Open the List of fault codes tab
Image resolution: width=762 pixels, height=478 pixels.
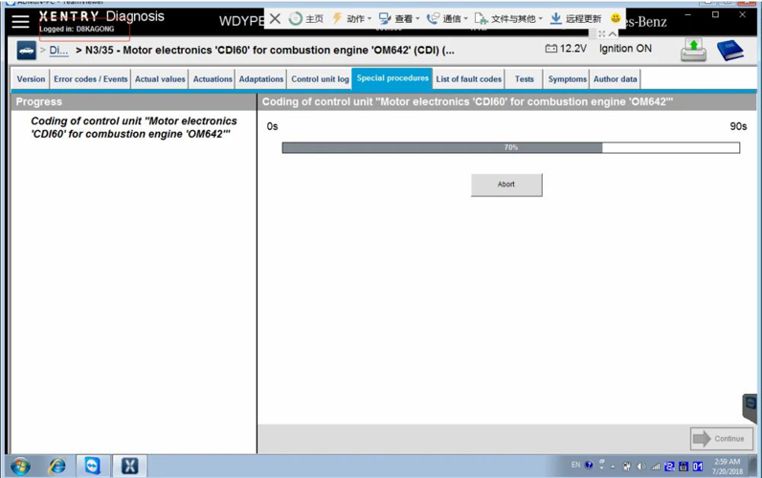pyautogui.click(x=468, y=79)
